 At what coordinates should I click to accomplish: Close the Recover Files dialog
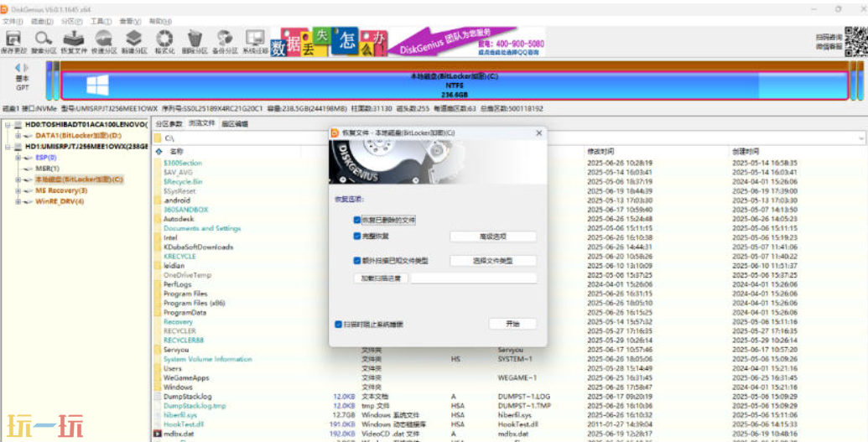coord(539,133)
